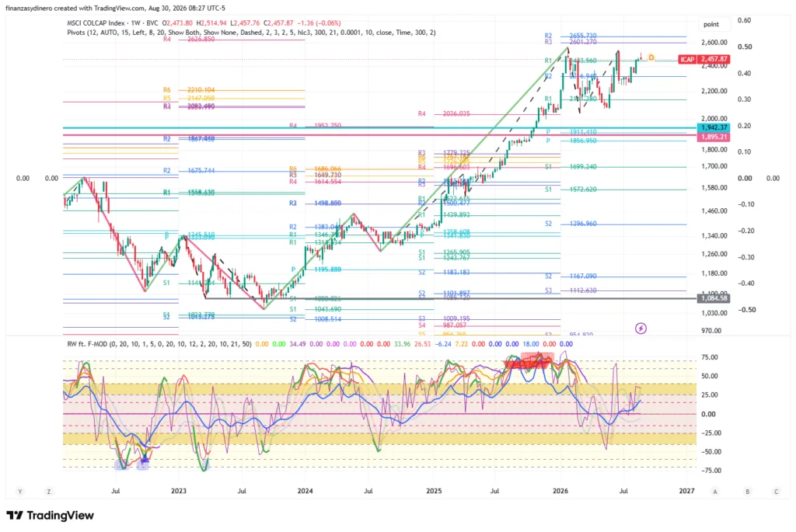Select the pink 1,895.21 price label
Image resolution: width=796 pixels, height=532 pixels.
714,137
